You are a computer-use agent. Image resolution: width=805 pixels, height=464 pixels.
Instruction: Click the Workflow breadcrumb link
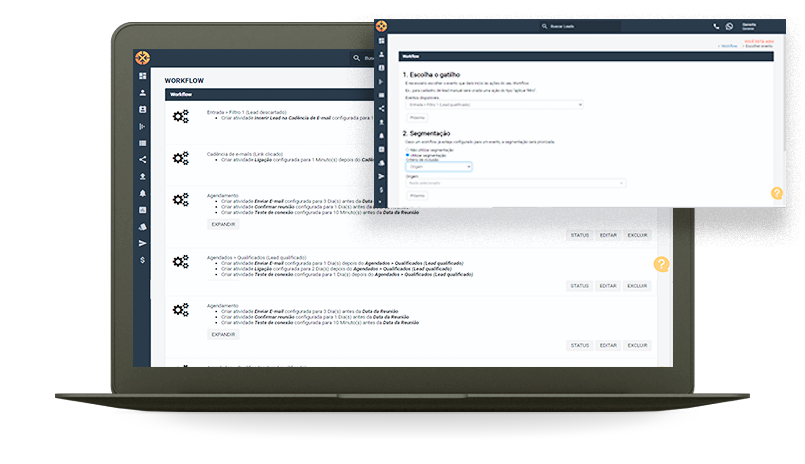[728, 46]
